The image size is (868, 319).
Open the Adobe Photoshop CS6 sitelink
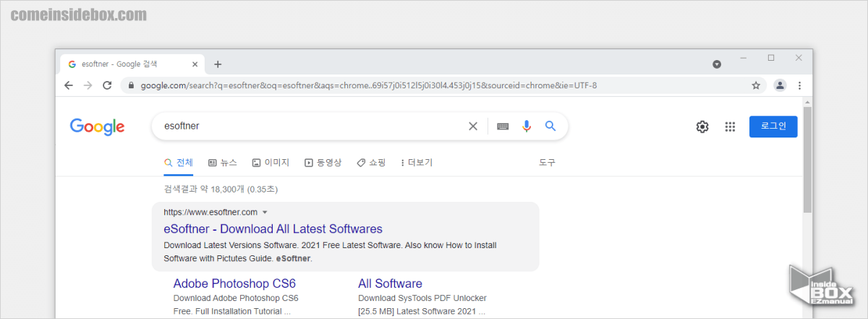click(x=234, y=283)
